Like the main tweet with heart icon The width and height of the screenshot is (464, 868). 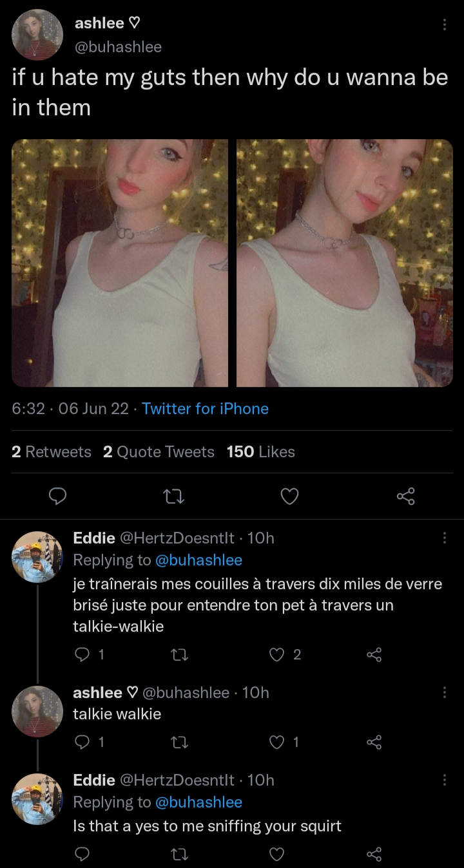coord(290,496)
